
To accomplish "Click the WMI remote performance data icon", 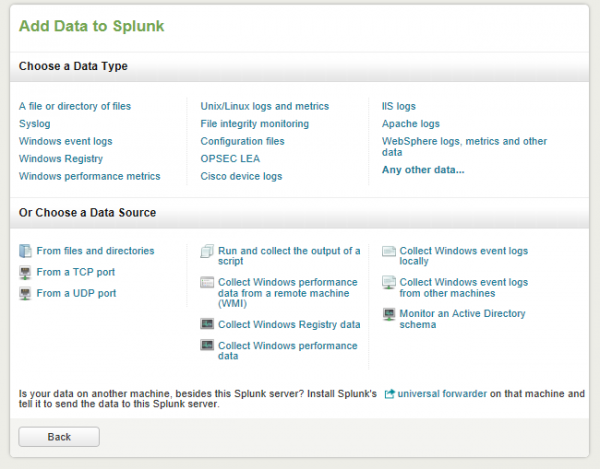I will pos(207,282).
